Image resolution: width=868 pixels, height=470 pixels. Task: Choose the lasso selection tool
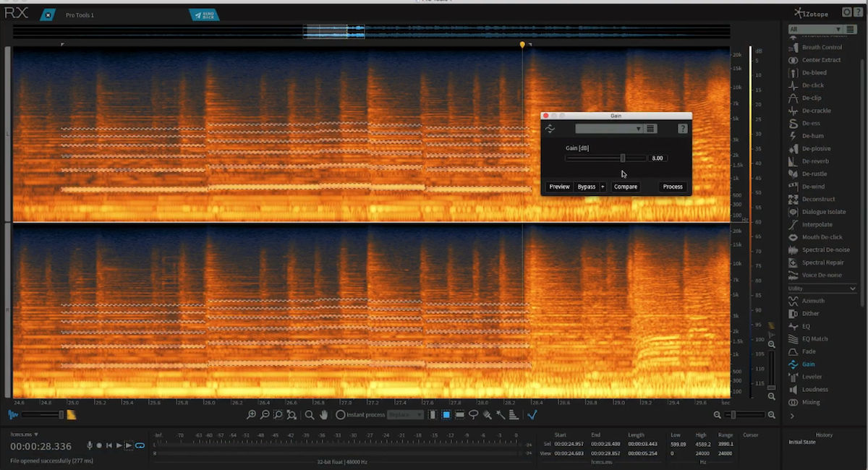pos(473,414)
